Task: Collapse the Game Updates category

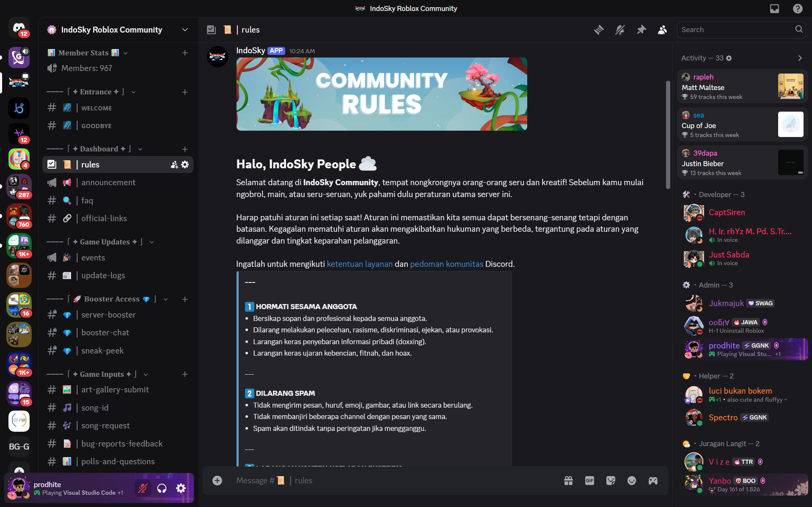Action: point(100,242)
